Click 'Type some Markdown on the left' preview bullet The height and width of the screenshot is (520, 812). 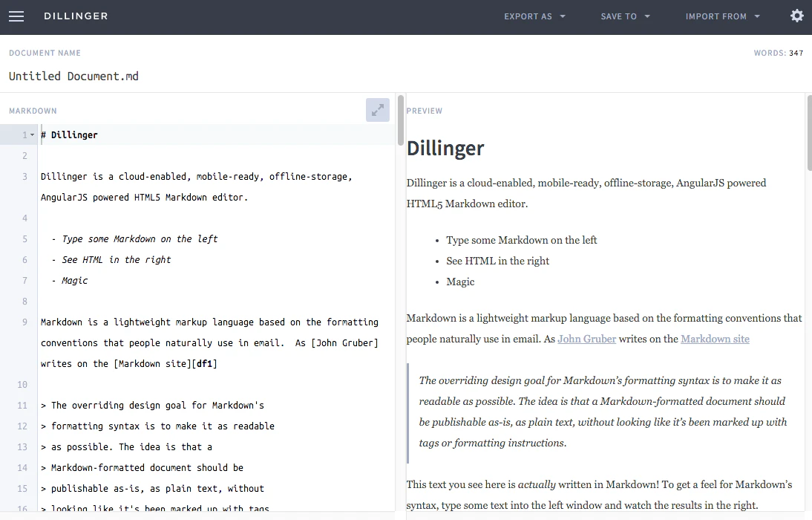tap(522, 240)
